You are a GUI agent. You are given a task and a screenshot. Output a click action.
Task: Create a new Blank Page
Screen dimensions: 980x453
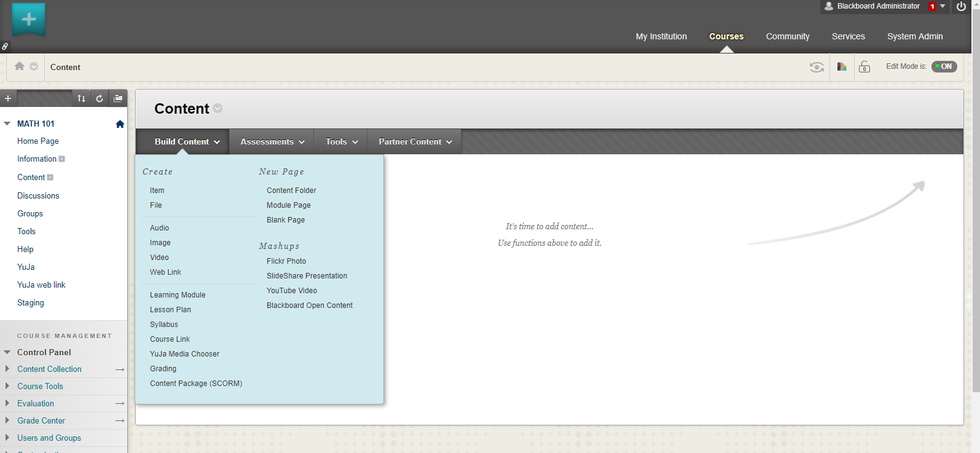[x=286, y=220]
